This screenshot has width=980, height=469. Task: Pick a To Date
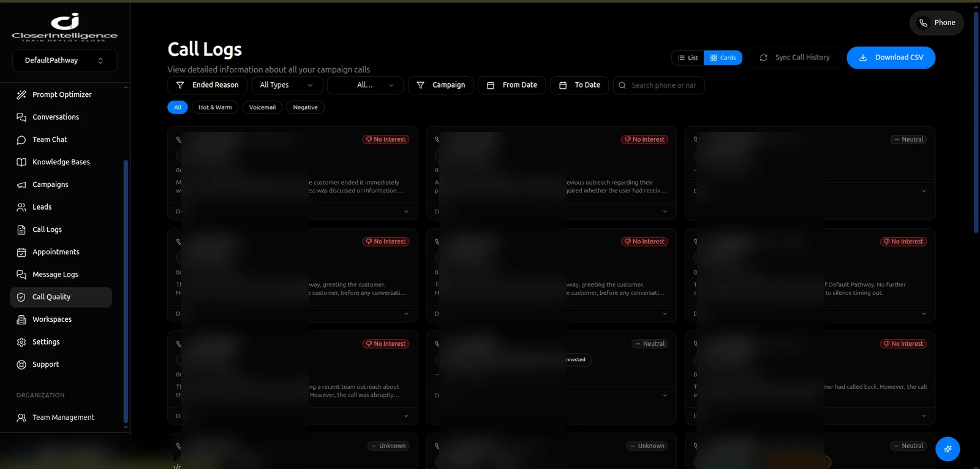[579, 85]
